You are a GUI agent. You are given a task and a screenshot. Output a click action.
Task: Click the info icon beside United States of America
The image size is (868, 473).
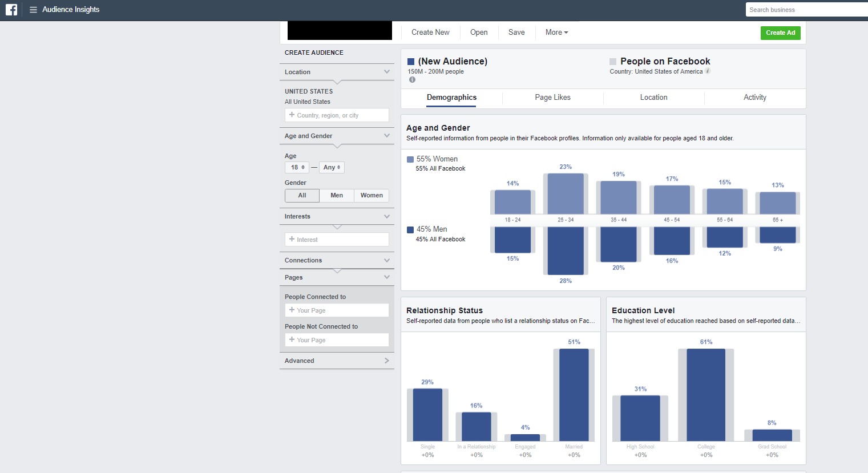coord(708,71)
